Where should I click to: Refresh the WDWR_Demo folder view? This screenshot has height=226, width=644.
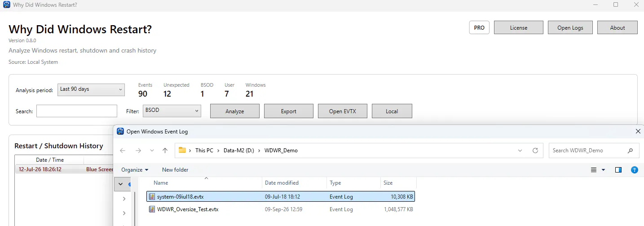(535, 151)
